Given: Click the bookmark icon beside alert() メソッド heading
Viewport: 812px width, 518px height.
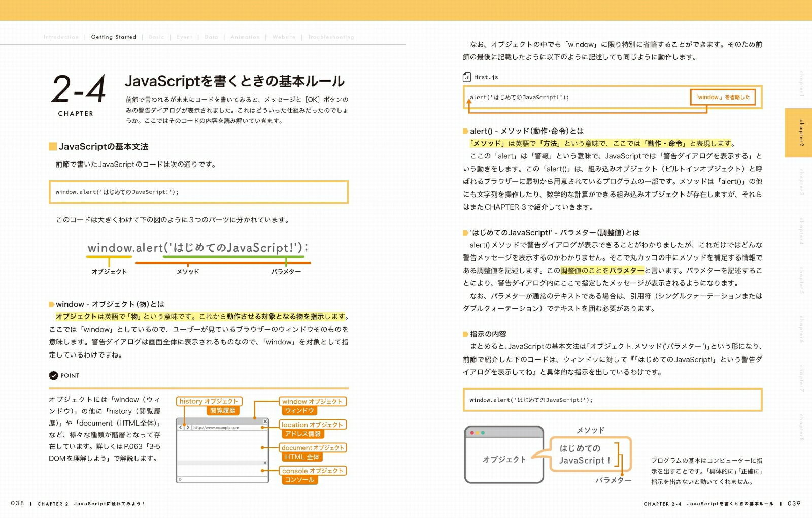Looking at the screenshot, I should coord(465,131).
